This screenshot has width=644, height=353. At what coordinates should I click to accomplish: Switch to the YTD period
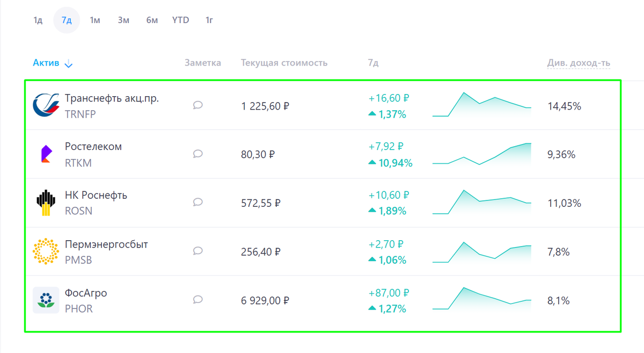click(181, 20)
